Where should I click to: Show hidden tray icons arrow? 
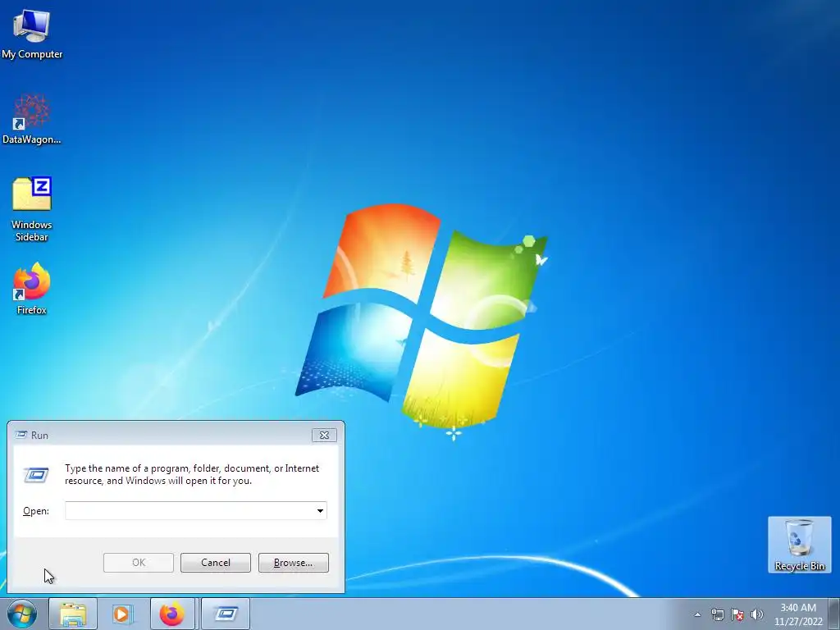pyautogui.click(x=697, y=614)
